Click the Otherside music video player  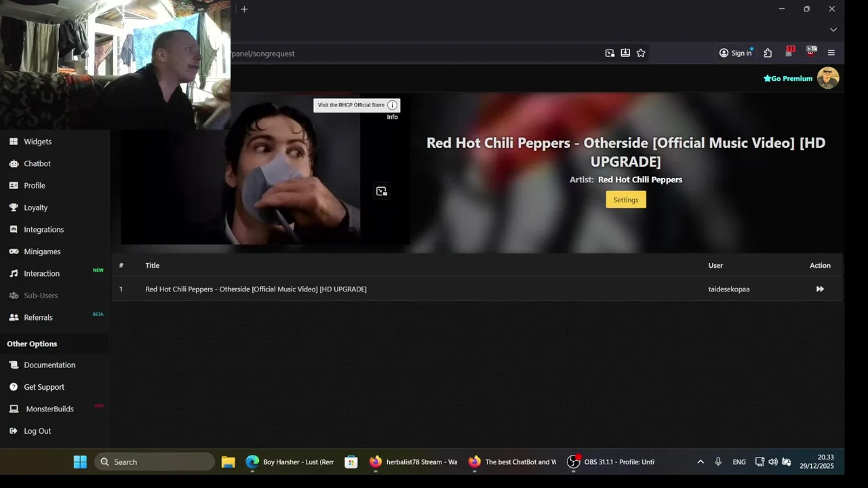pos(265,169)
